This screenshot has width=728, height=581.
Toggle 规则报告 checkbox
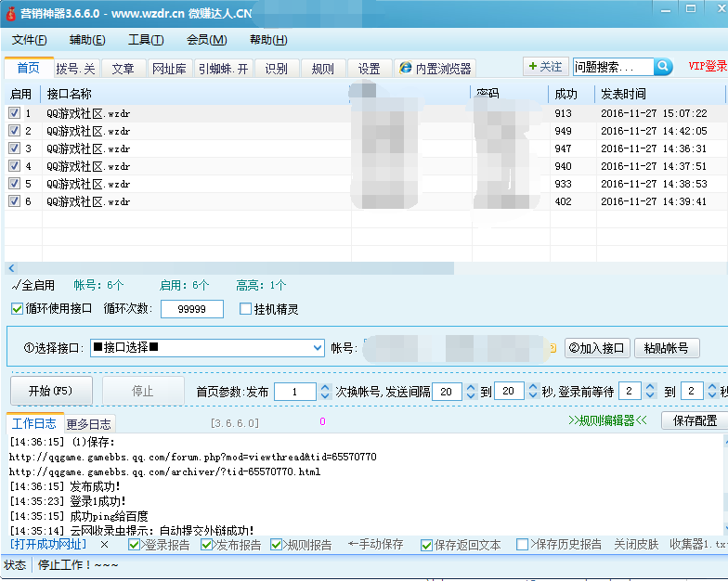[276, 545]
